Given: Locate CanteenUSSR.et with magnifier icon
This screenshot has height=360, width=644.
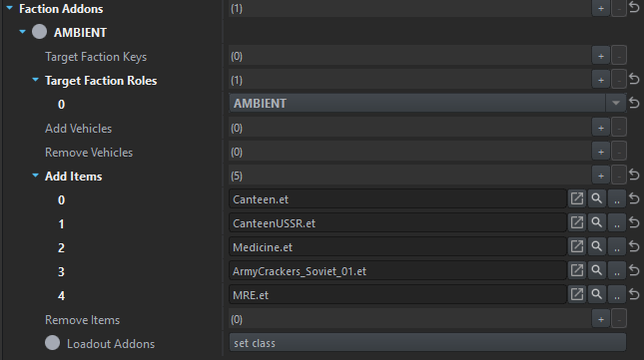Looking at the screenshot, I should tap(597, 222).
